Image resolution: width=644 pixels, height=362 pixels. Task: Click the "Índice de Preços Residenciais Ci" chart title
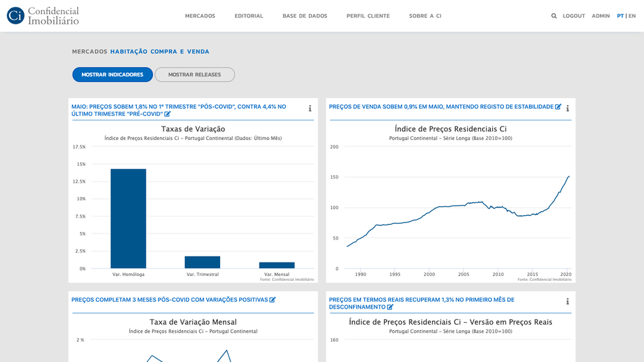pyautogui.click(x=450, y=129)
